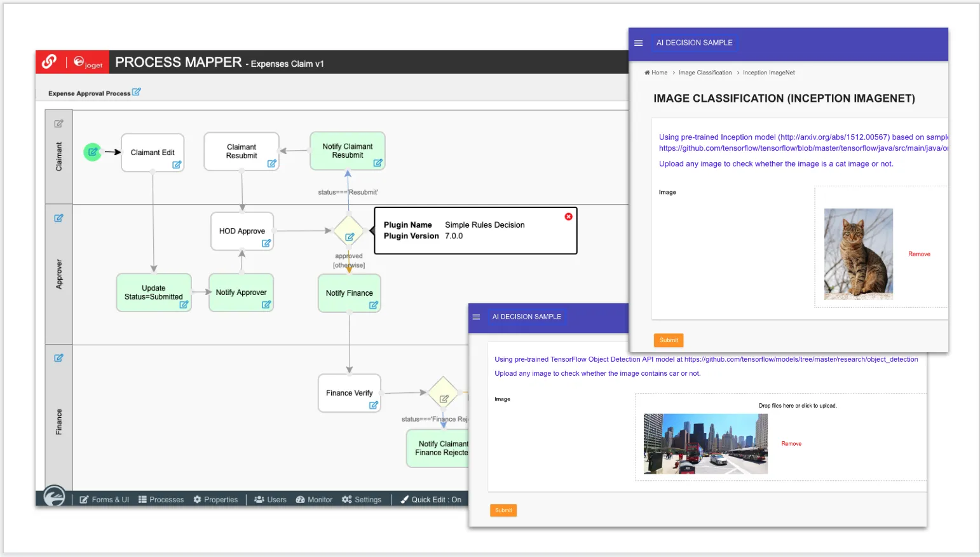Viewport: 980px width, 557px height.
Task: Open the Processes menu in bottom bar
Action: (x=161, y=500)
